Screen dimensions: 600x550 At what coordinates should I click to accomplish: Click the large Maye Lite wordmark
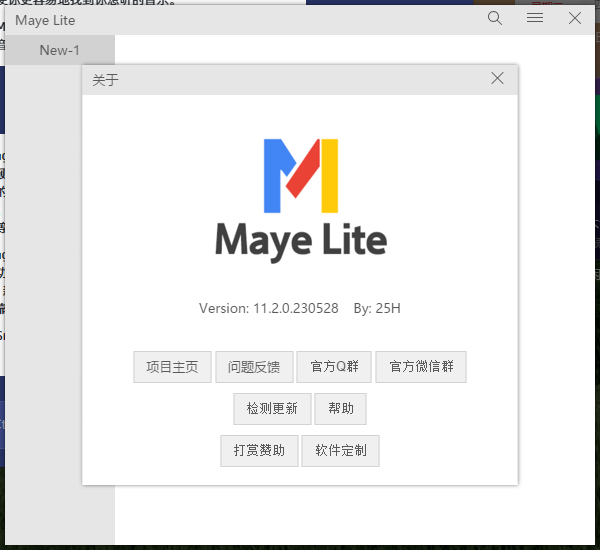click(x=301, y=241)
